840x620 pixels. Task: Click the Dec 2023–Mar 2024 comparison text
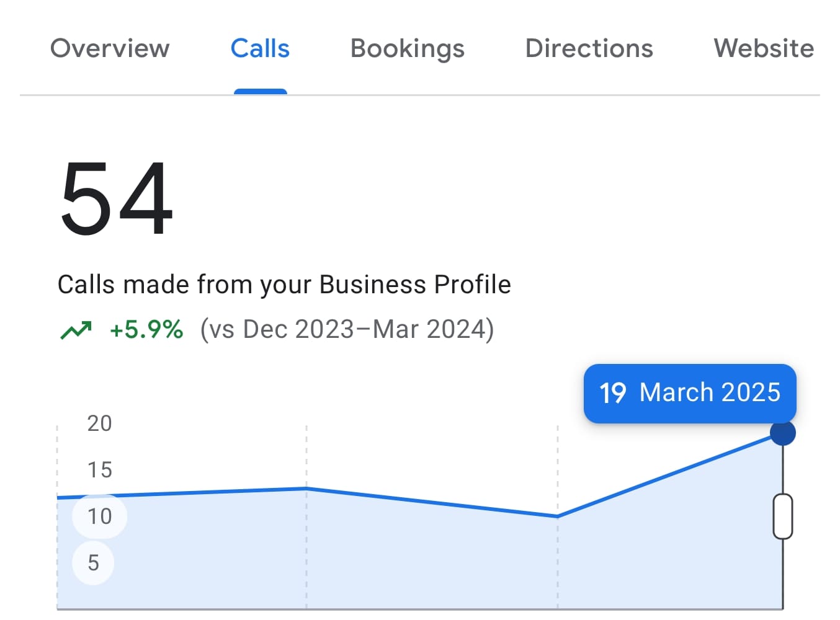(x=347, y=330)
